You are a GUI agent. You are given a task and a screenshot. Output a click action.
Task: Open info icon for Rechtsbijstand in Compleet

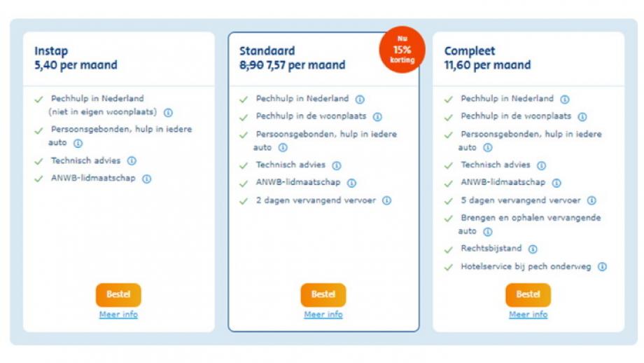533,249
